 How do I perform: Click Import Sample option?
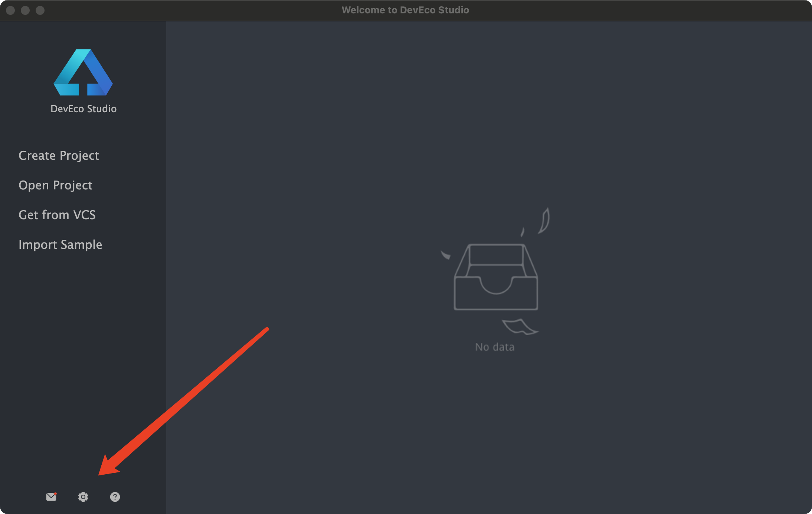[x=60, y=244]
